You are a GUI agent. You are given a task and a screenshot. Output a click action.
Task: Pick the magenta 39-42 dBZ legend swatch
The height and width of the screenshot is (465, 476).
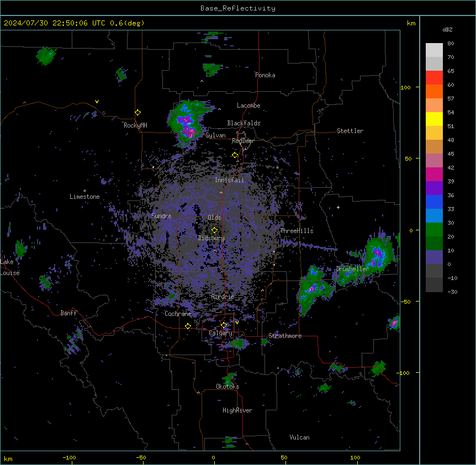(x=434, y=174)
